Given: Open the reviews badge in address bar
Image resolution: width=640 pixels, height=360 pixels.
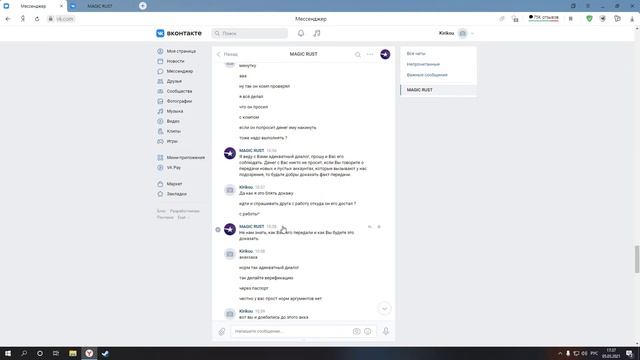Looking at the screenshot, I should [543, 18].
